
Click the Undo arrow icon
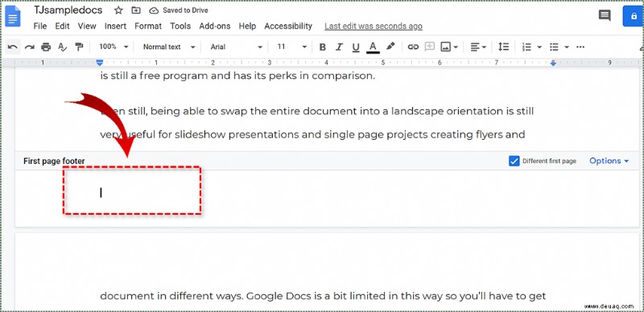(x=13, y=47)
